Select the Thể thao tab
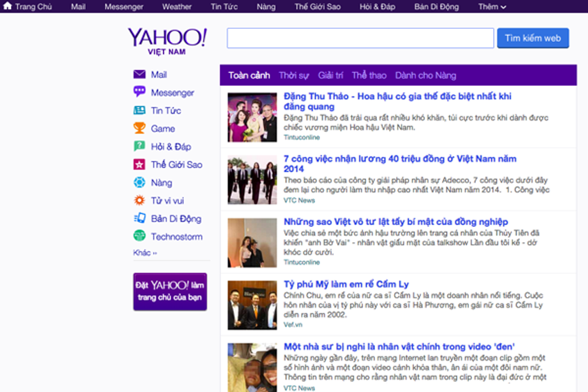 pyautogui.click(x=369, y=76)
